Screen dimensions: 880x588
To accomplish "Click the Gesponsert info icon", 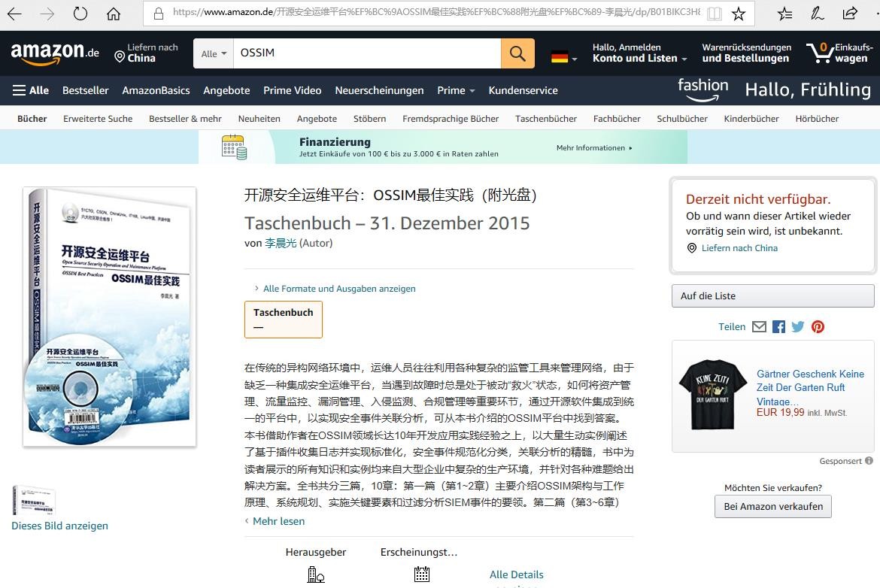I will pyautogui.click(x=869, y=461).
